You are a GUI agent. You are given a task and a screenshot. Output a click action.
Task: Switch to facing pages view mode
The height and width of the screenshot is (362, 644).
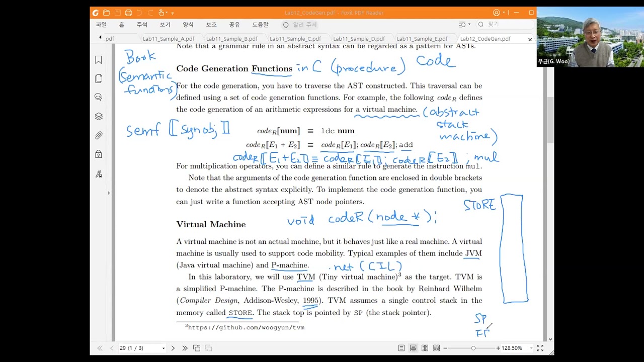coord(425,348)
